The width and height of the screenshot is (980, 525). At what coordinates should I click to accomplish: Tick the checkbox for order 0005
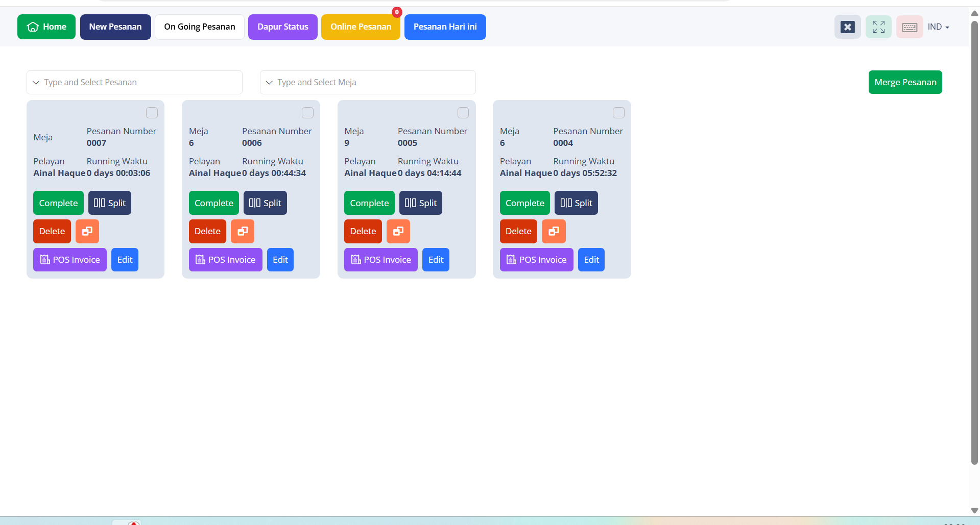pos(463,113)
